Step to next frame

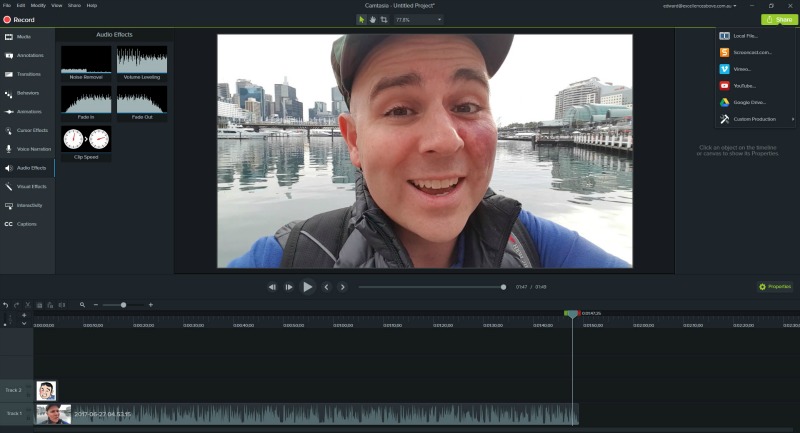coord(289,287)
